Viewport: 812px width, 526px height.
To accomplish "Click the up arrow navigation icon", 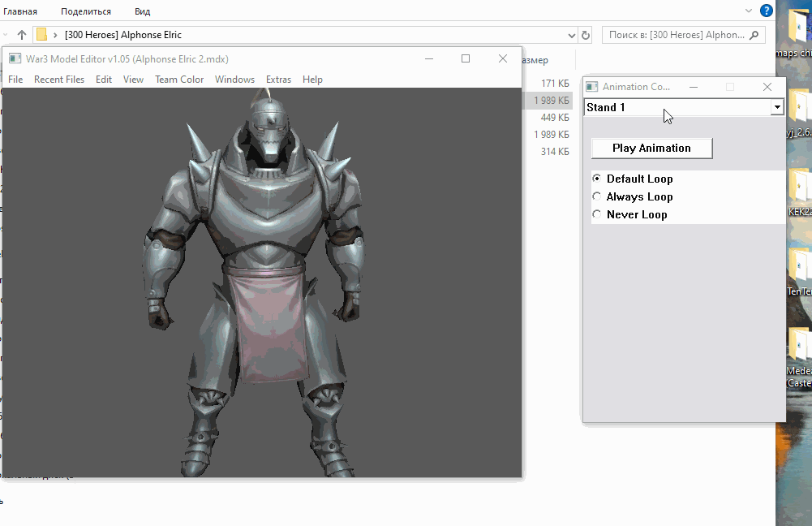I will 22,35.
